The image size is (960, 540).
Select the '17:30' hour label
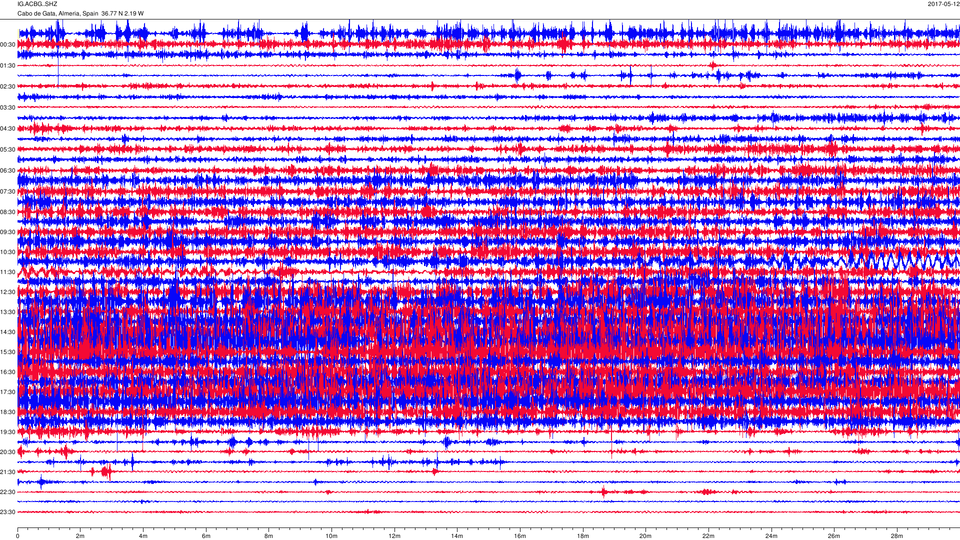(x=8, y=392)
